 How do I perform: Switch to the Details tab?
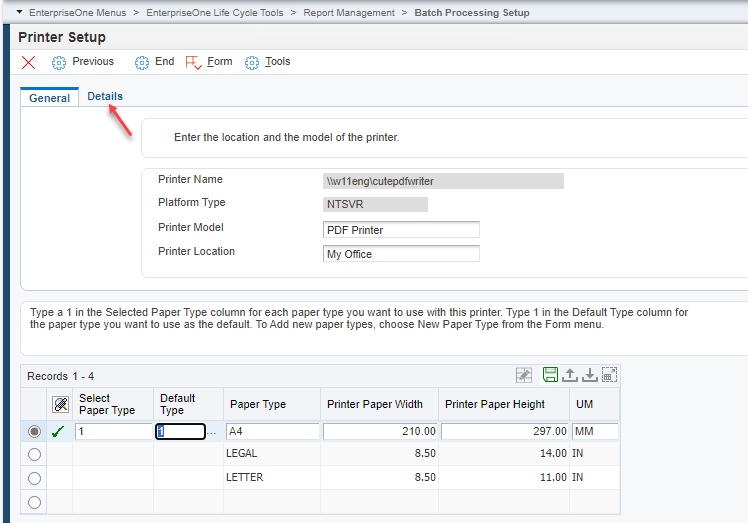click(105, 96)
